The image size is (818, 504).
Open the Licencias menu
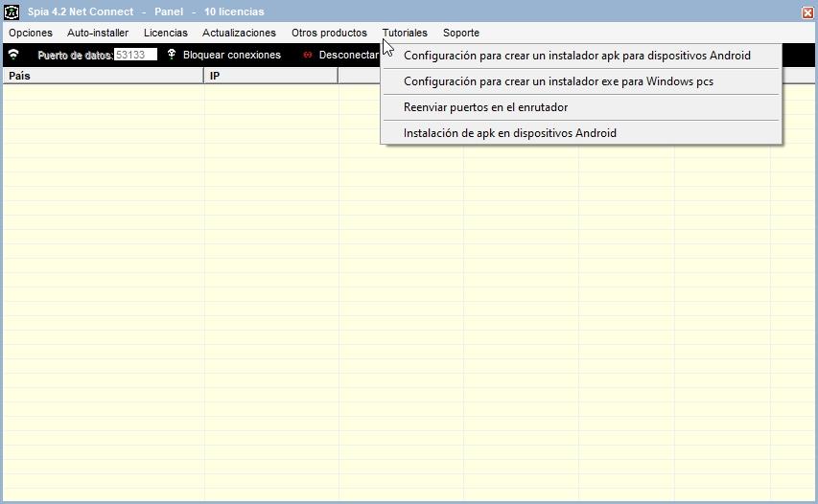tap(165, 33)
